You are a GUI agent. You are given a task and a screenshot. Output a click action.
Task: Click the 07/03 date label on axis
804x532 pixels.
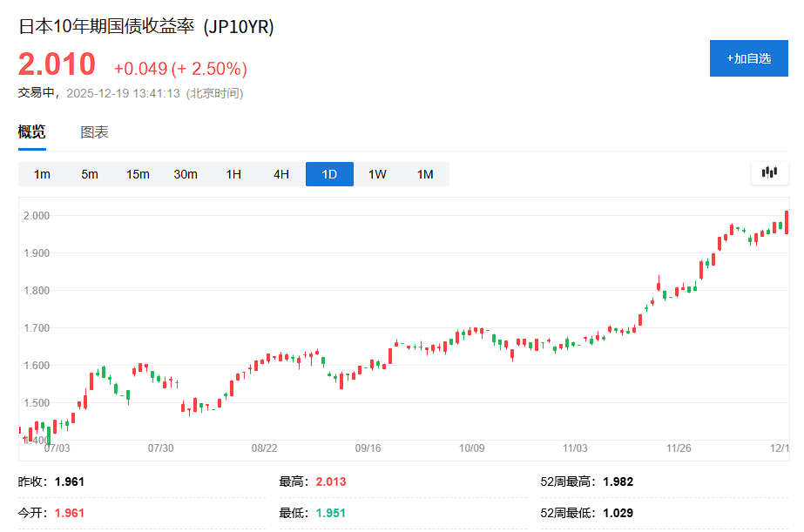(57, 448)
